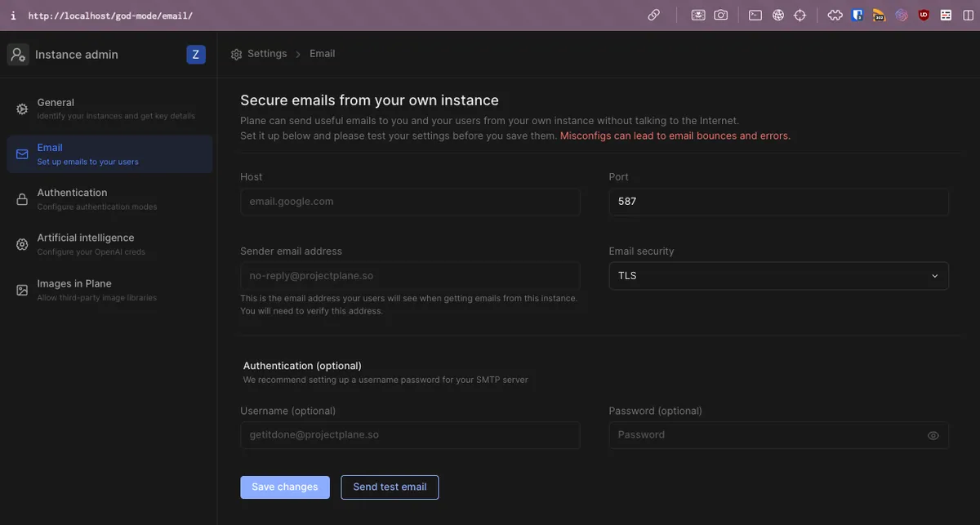Show password using the eye icon
This screenshot has width=980, height=525.
tap(933, 436)
